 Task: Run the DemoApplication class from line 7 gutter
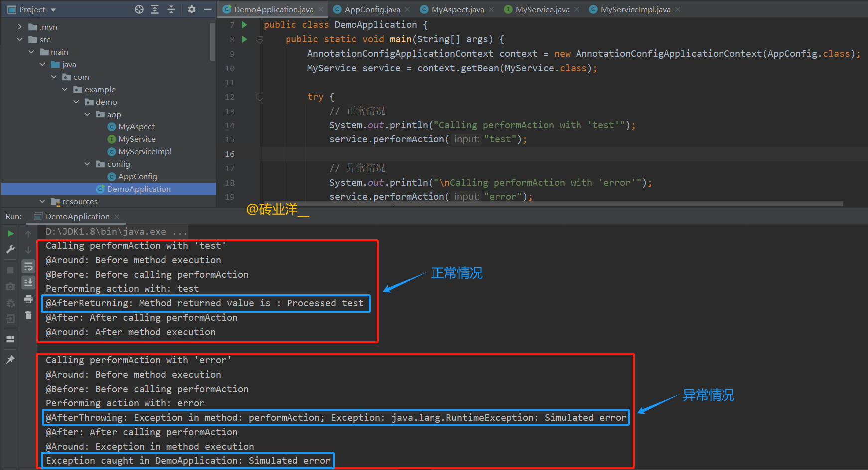point(244,25)
